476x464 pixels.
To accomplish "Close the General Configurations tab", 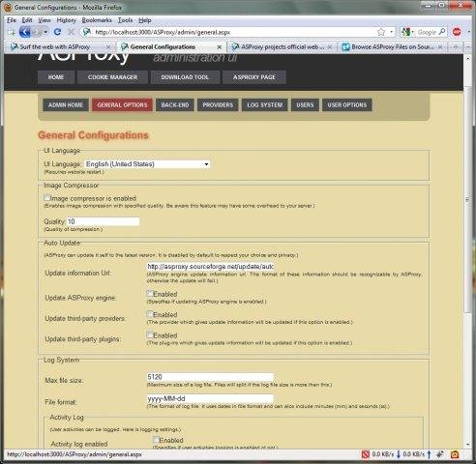I will point(220,47).
